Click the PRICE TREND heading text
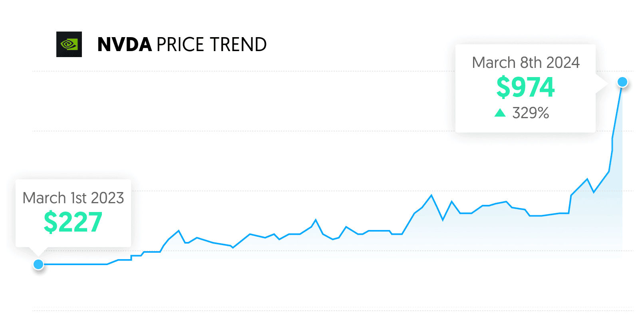The height and width of the screenshot is (329, 644). [x=211, y=44]
